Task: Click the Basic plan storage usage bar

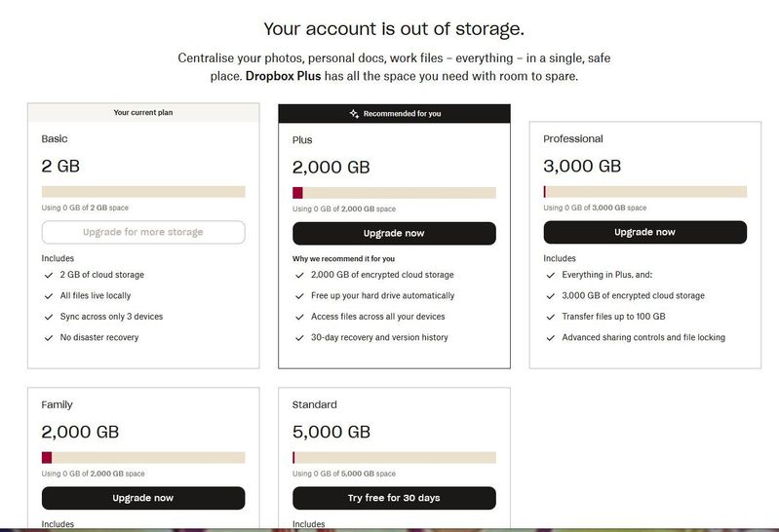Action: (143, 192)
